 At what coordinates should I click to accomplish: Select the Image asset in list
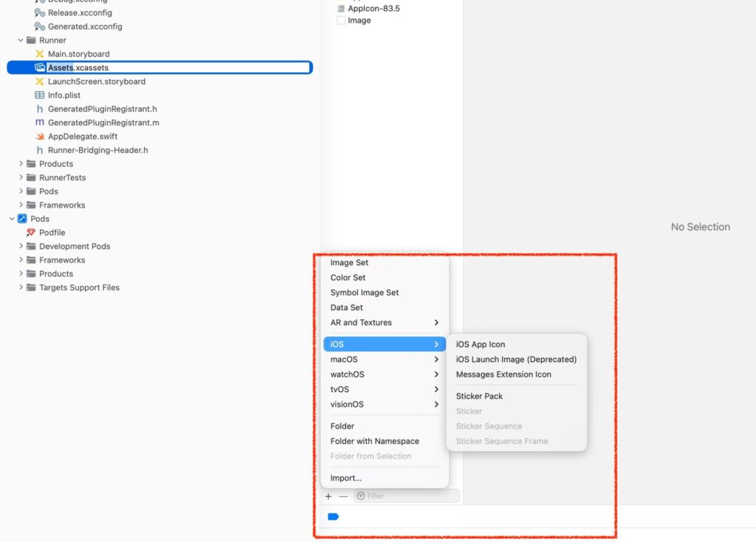pos(359,21)
